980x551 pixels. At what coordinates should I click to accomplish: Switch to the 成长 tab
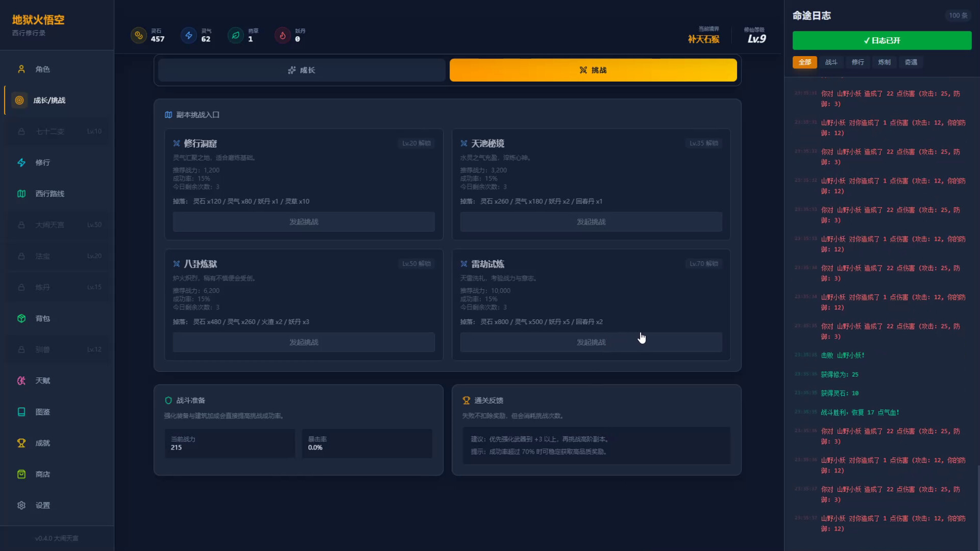[x=302, y=70]
